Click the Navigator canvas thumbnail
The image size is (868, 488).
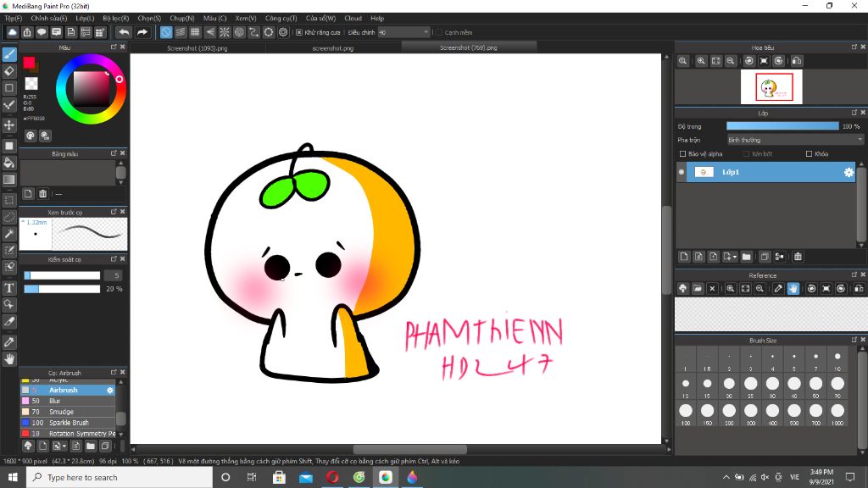point(771,87)
